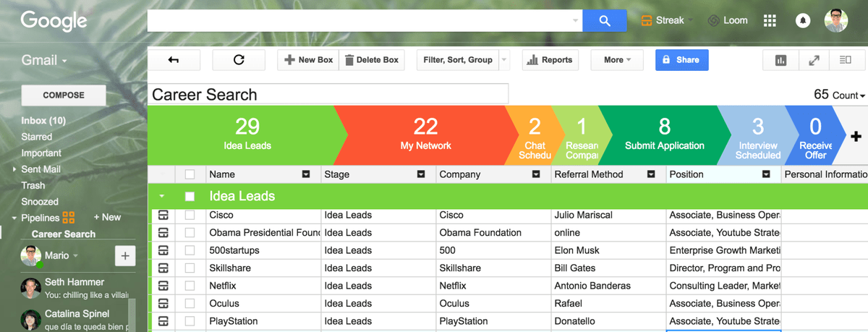This screenshot has height=332, width=868.
Task: Select the Submit Application stage
Action: click(664, 135)
